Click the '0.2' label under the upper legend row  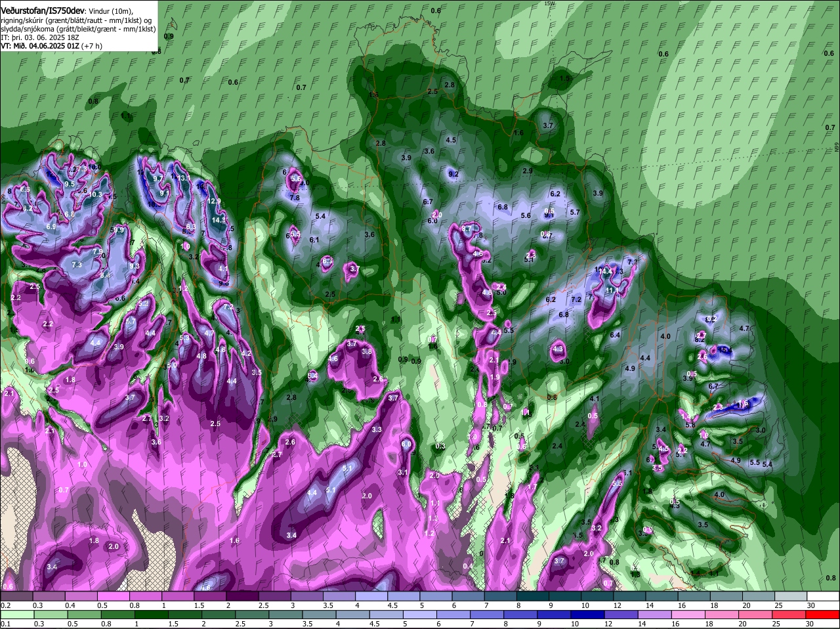tap(5, 605)
